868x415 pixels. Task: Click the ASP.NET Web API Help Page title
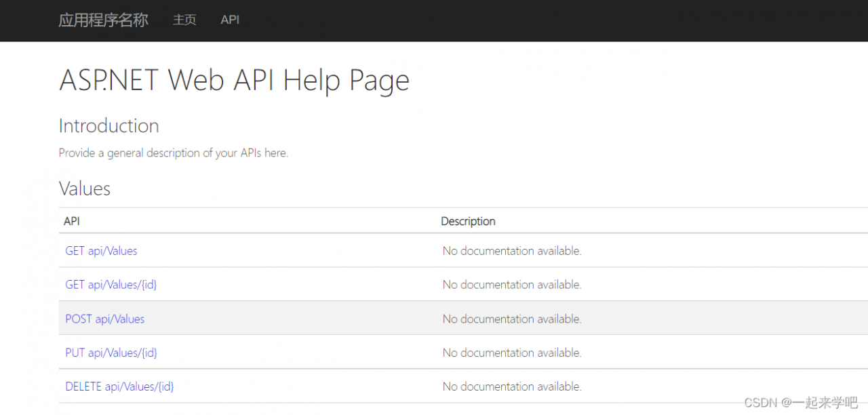pyautogui.click(x=234, y=81)
